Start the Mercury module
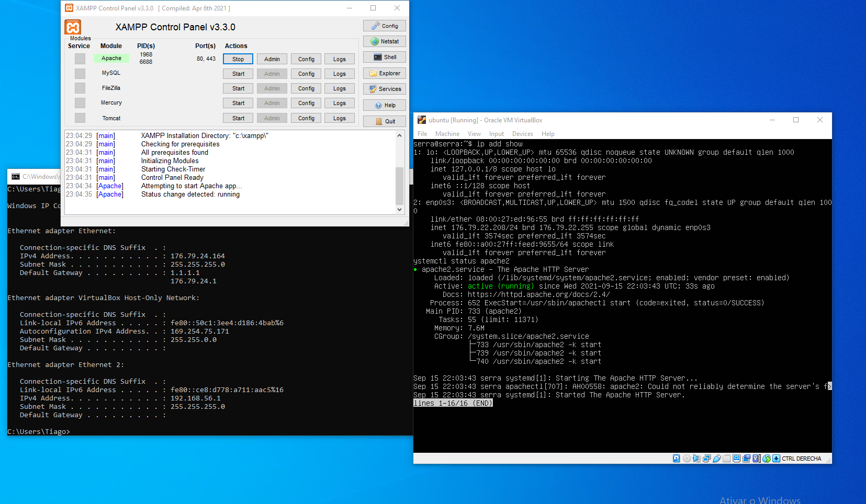Screen dimensions: 866x504 pyautogui.click(x=238, y=103)
